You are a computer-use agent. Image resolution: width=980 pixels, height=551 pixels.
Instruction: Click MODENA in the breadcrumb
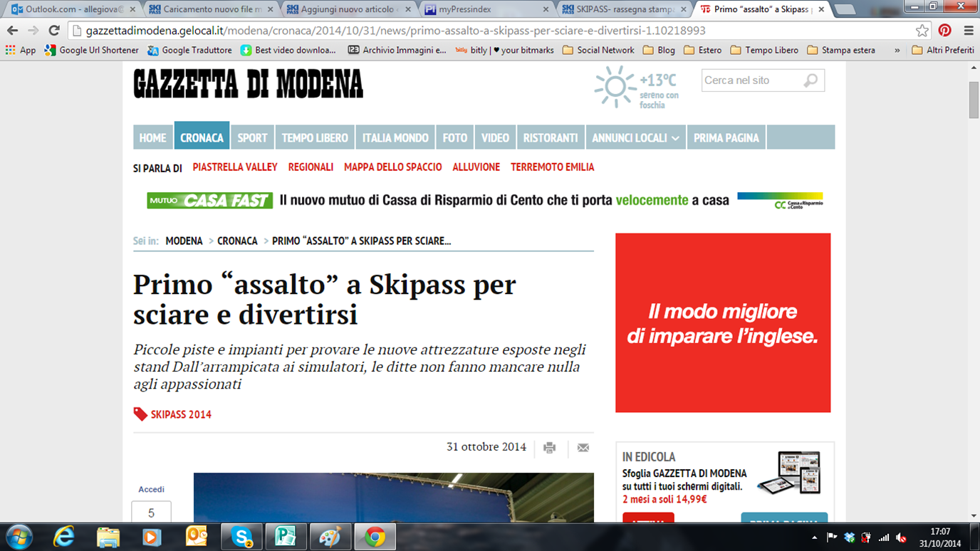tap(184, 241)
